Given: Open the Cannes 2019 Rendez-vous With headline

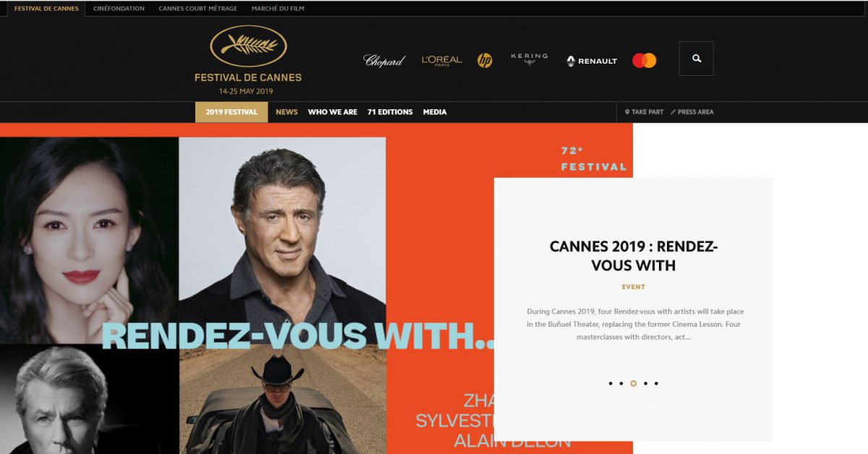Looking at the screenshot, I should point(634,256).
